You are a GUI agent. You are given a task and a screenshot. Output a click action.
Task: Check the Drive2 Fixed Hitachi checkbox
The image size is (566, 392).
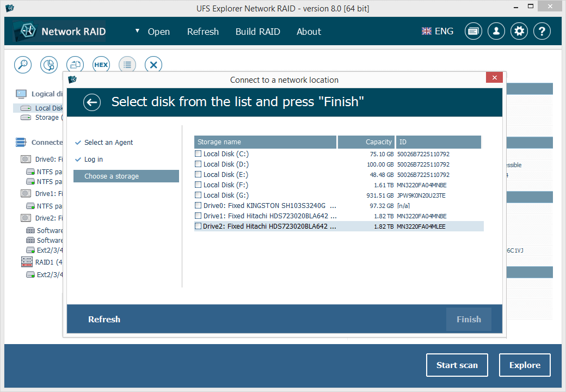point(198,226)
